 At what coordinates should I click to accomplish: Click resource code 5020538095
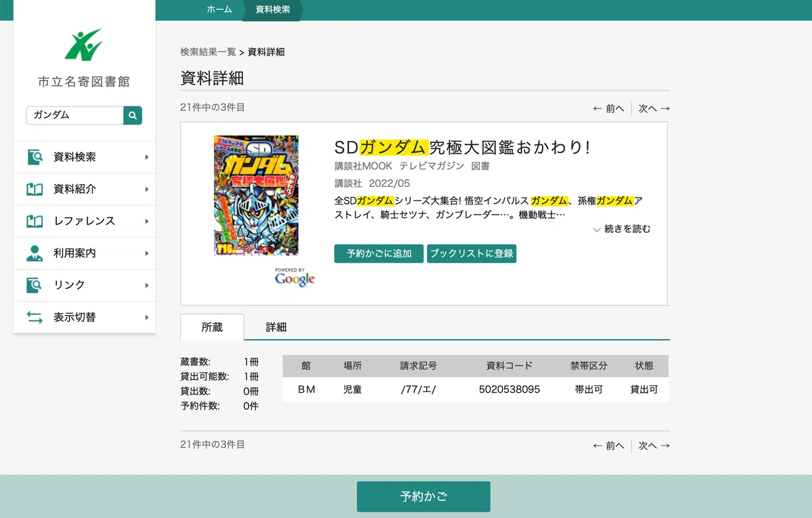click(x=510, y=390)
